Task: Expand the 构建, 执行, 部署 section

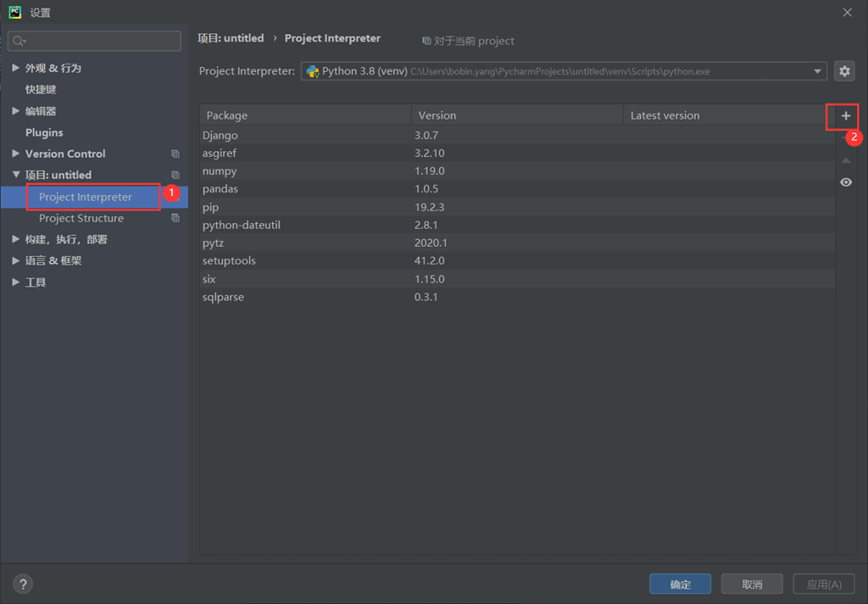Action: click(15, 239)
